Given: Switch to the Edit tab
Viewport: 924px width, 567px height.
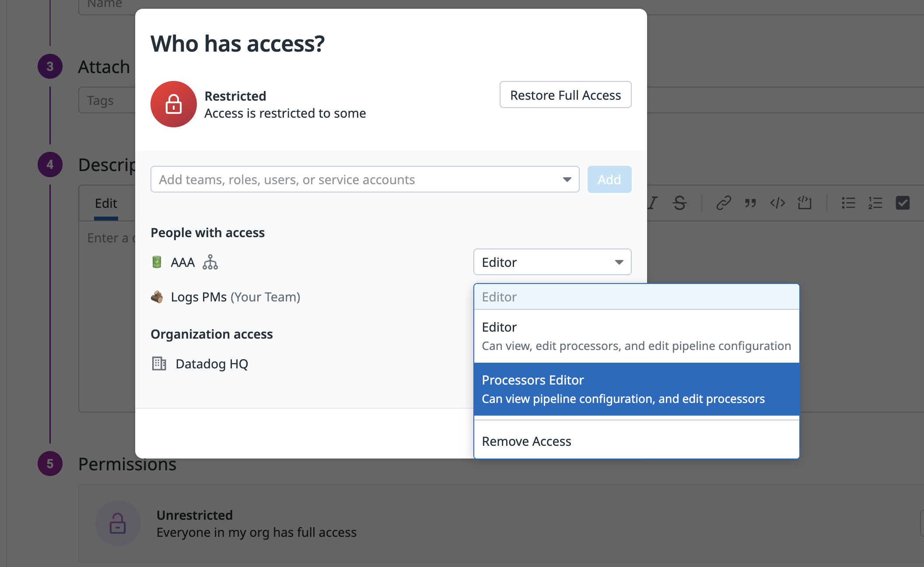Looking at the screenshot, I should click(106, 203).
